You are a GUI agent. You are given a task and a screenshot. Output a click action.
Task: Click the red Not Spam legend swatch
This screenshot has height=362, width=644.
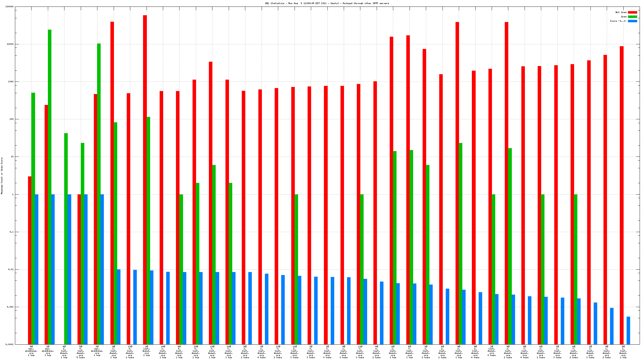632,12
